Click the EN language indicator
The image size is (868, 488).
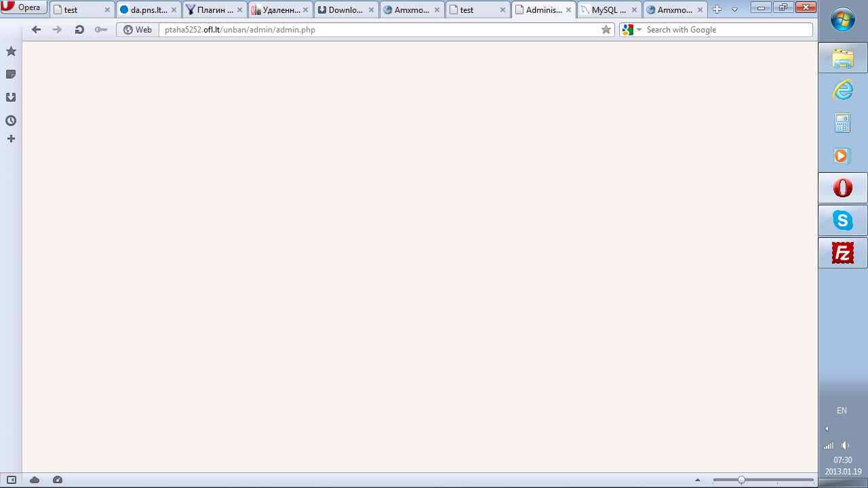tap(842, 411)
